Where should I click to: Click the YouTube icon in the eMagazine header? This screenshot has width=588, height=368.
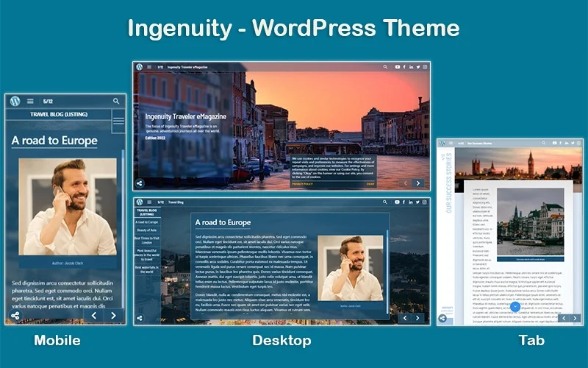pos(398,67)
